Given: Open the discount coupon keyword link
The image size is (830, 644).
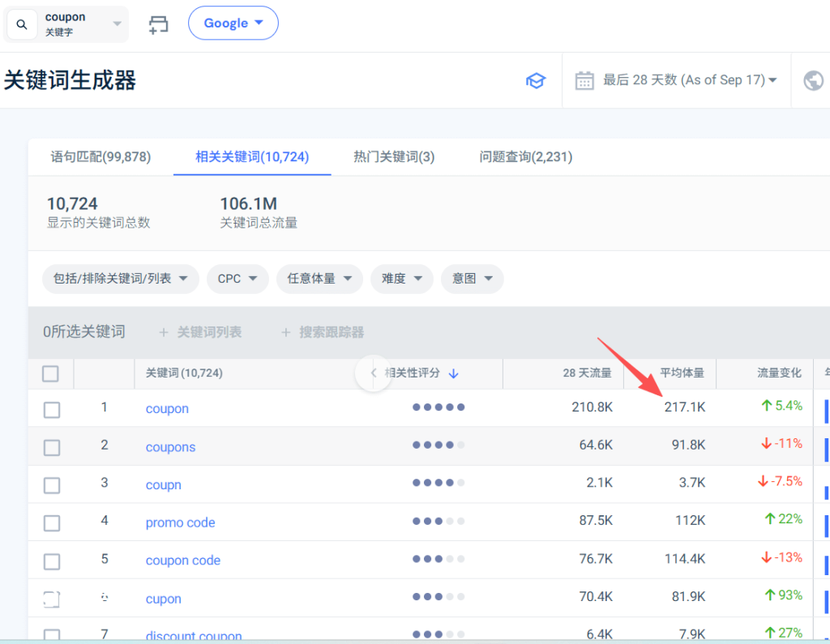Looking at the screenshot, I should click(194, 635).
